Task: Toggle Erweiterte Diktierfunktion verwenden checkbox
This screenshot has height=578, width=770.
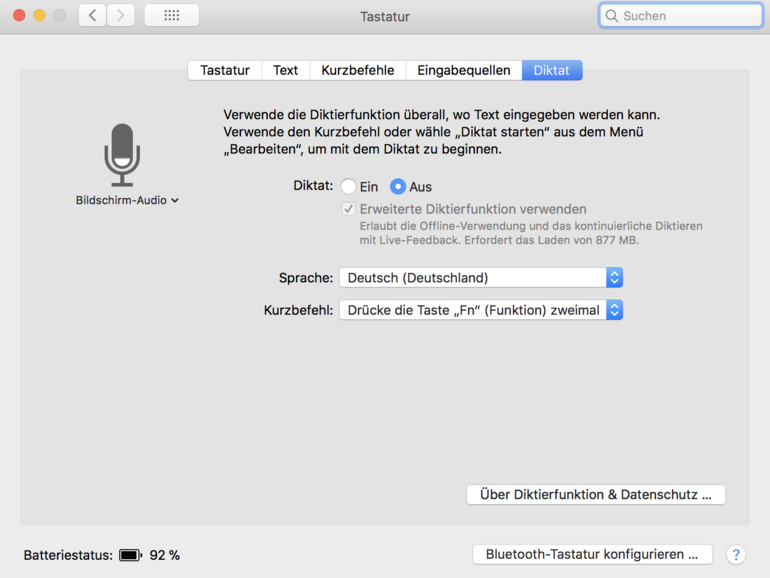Action: coord(349,209)
